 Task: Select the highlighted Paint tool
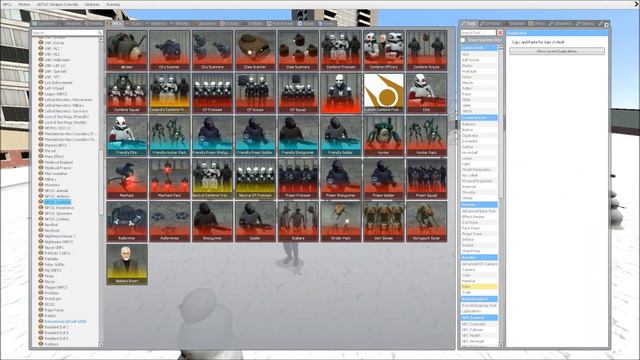479,287
